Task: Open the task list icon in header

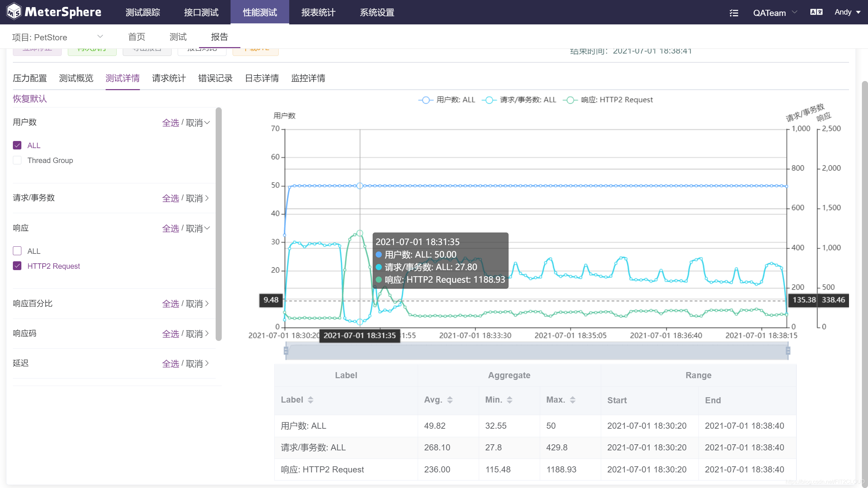Action: [x=734, y=13]
